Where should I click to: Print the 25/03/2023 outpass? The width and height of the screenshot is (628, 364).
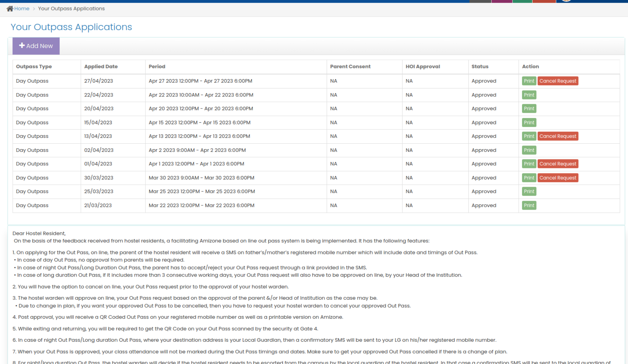529,192
